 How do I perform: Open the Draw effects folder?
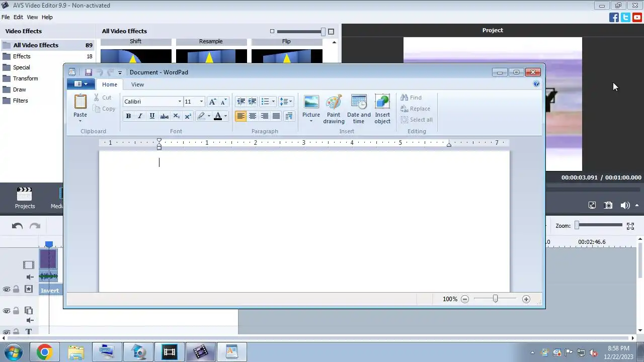48,89
